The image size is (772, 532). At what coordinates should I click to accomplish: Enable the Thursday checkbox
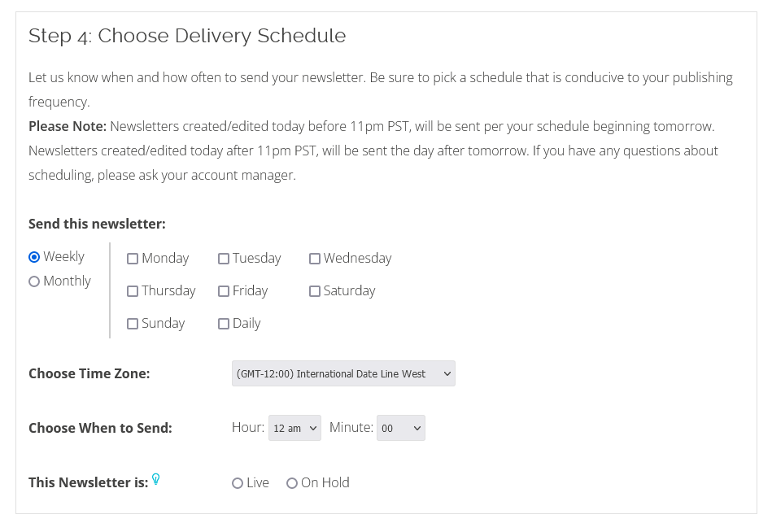click(133, 291)
